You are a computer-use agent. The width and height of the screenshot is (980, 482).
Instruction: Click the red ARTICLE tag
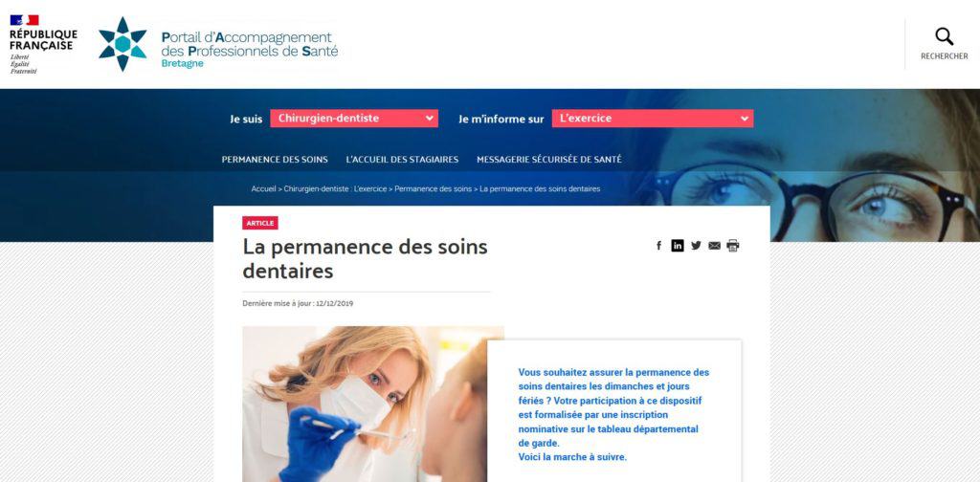point(260,223)
